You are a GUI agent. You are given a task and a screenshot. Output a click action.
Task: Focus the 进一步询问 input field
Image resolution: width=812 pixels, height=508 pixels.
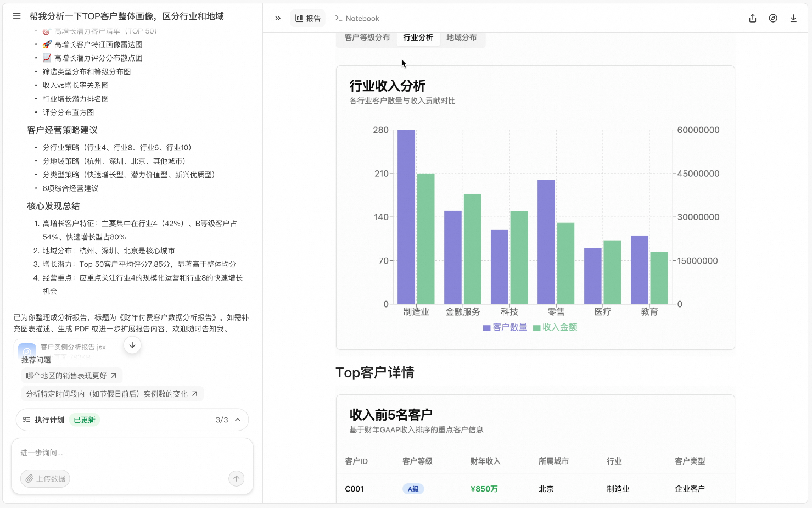(x=132, y=453)
